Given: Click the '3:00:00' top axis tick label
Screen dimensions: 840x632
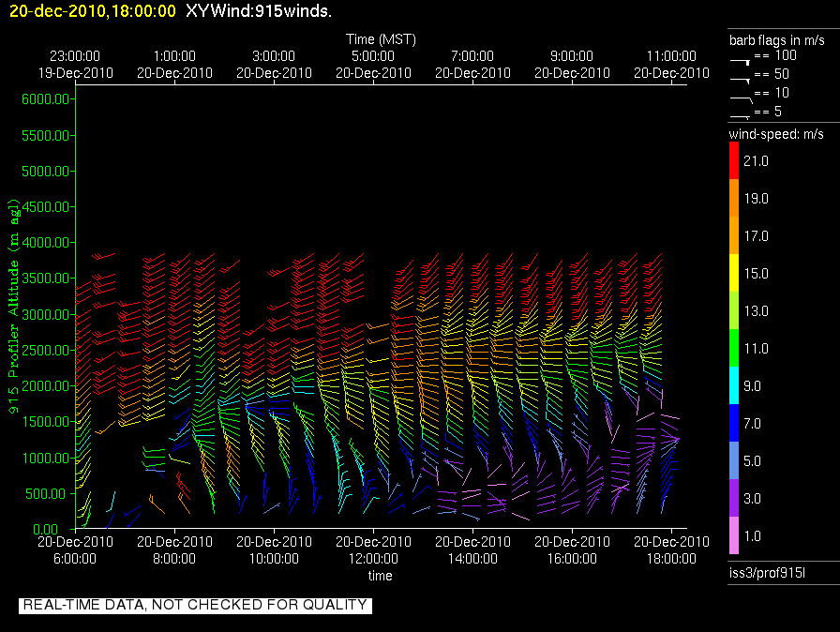Looking at the screenshot, I should tap(274, 56).
